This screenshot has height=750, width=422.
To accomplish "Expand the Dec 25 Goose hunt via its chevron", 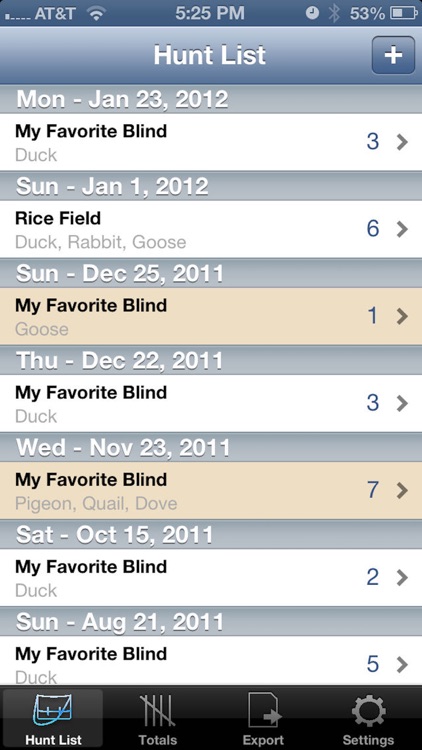I will 402,316.
